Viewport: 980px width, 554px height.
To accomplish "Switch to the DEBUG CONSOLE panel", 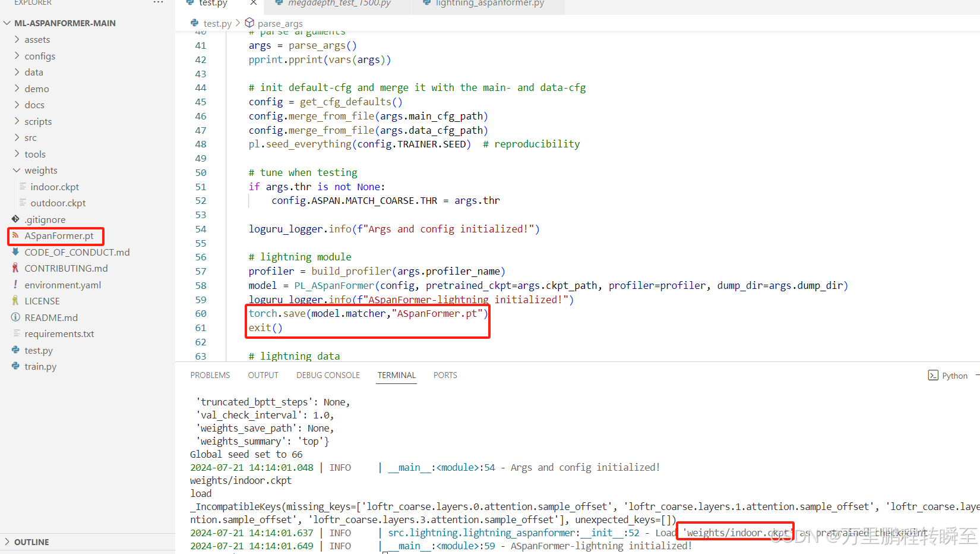I will [x=327, y=375].
